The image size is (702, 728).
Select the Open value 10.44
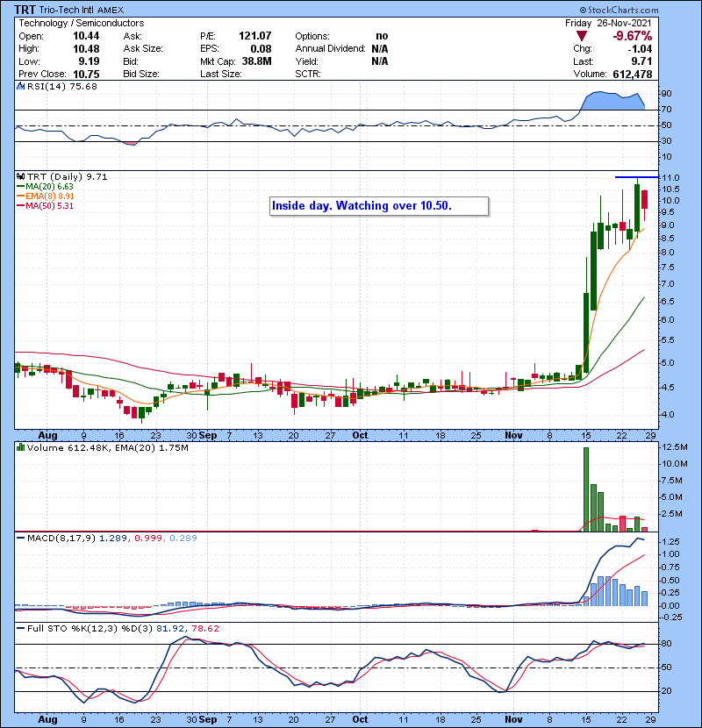click(x=86, y=36)
